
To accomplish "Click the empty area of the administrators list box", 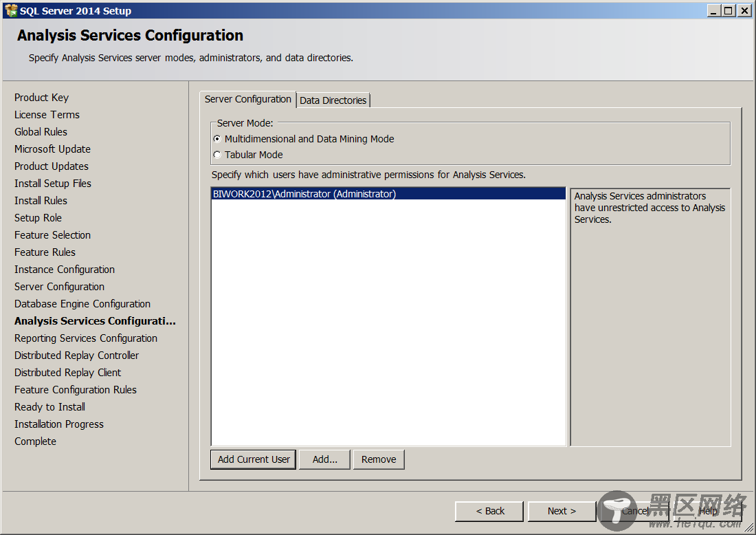I will point(388,323).
